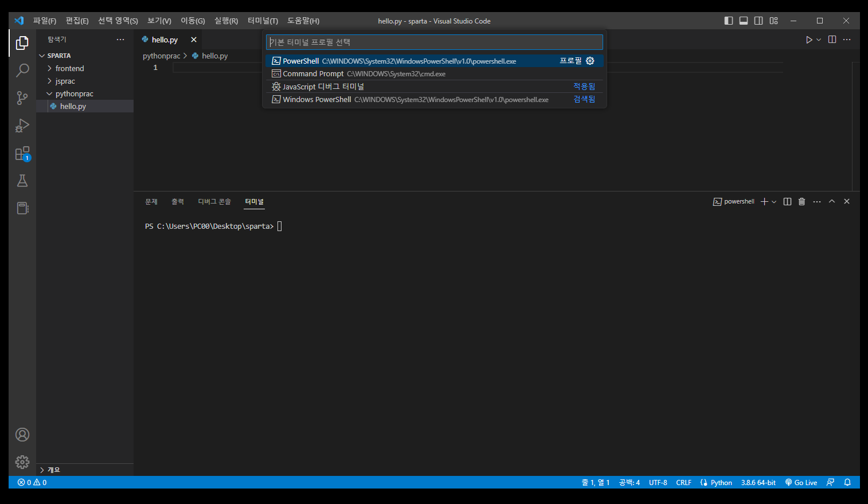Open the Manage gear icon
Image resolution: width=868 pixels, height=504 pixels.
[x=22, y=462]
